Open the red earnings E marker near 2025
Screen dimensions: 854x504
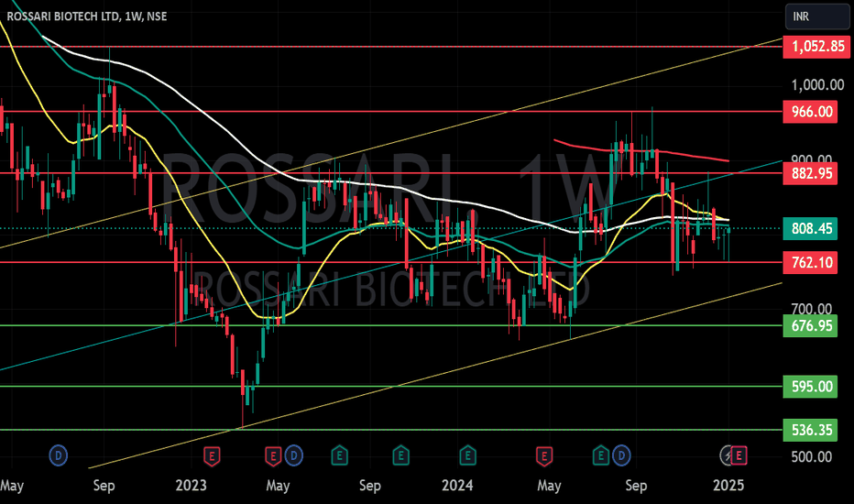[x=739, y=455]
